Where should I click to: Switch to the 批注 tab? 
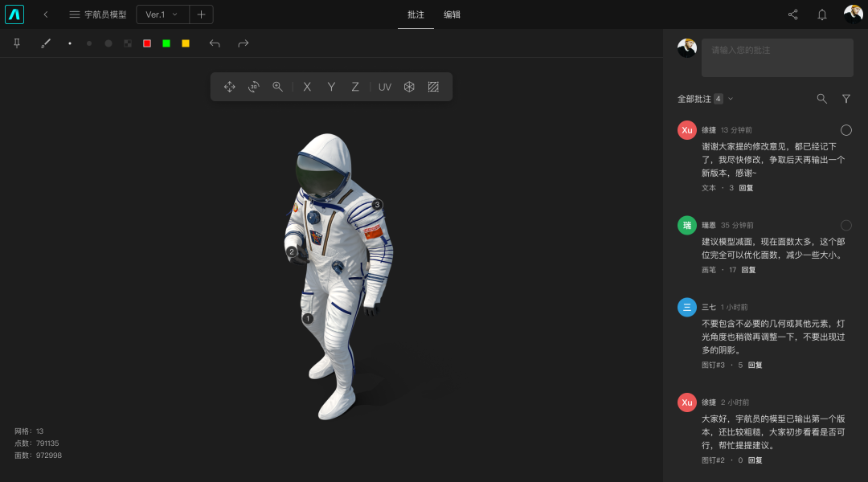click(x=416, y=14)
